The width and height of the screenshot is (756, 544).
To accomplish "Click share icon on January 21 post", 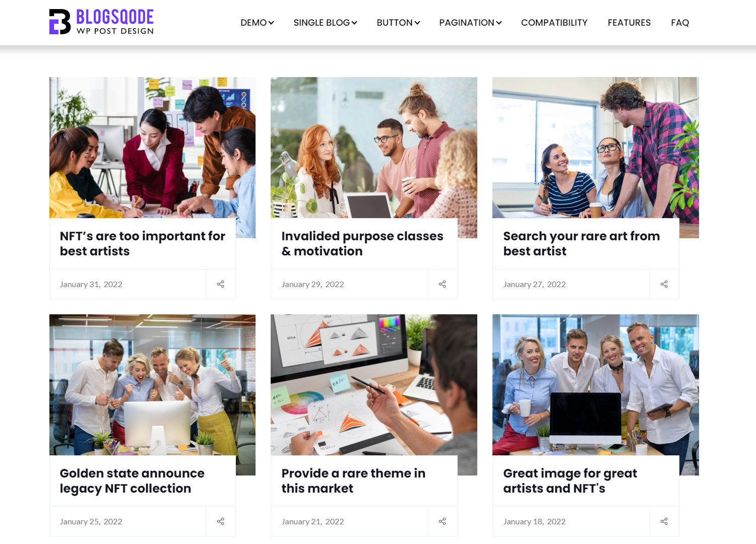I will tap(443, 521).
